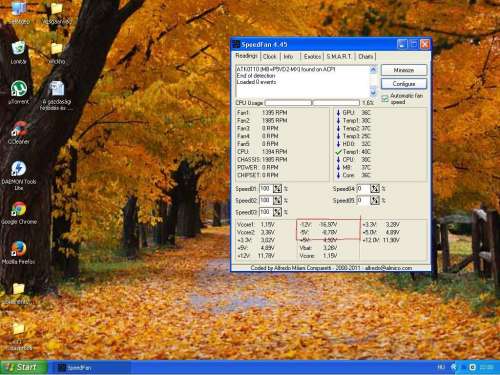Click the green checkmark beside Temp1 40C
Viewport: 500px width, 375px height.
(x=338, y=152)
